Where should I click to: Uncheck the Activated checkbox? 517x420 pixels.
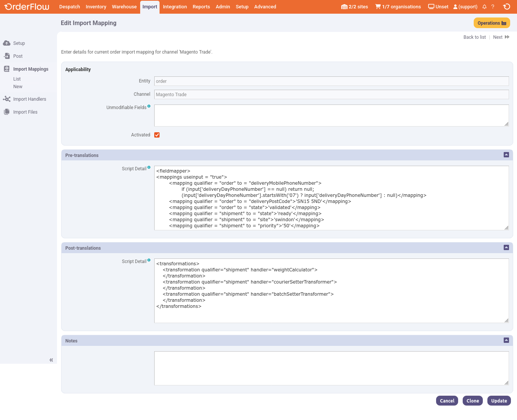click(157, 135)
